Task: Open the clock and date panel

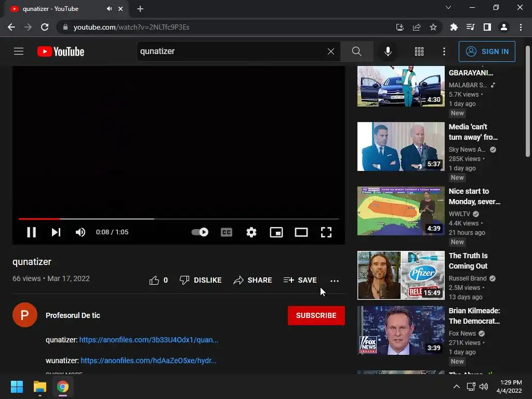Action: click(509, 387)
